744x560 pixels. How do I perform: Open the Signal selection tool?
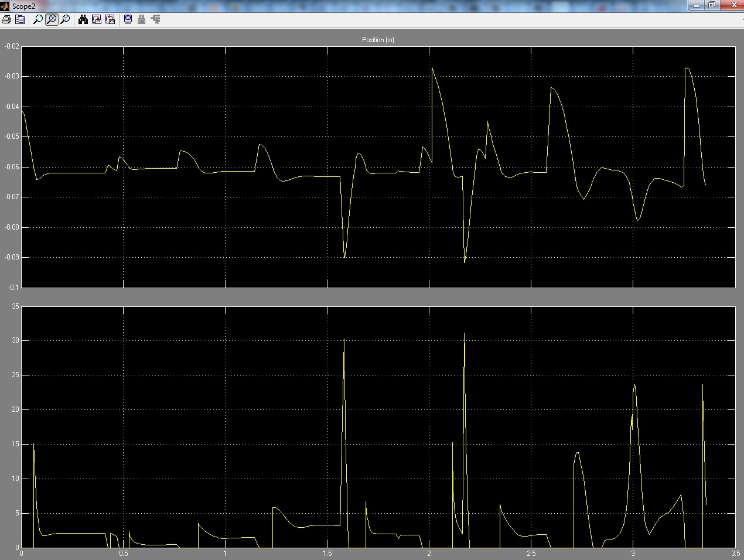(x=155, y=19)
